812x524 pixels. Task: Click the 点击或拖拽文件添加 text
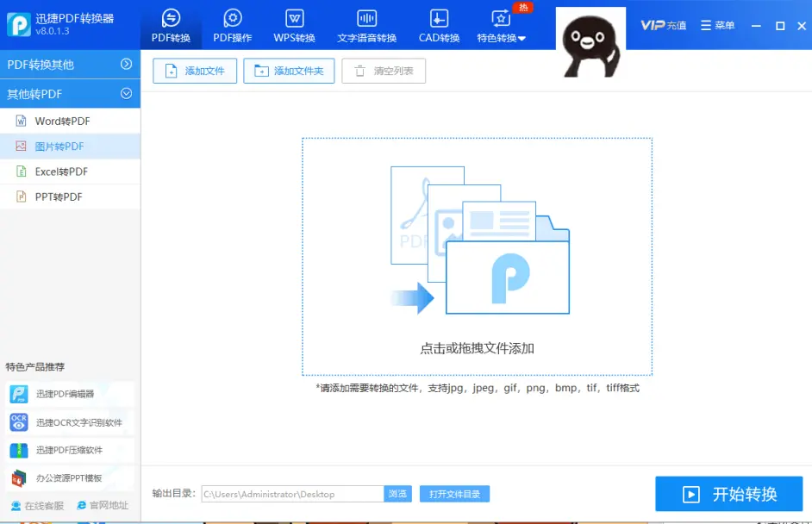[x=477, y=348]
